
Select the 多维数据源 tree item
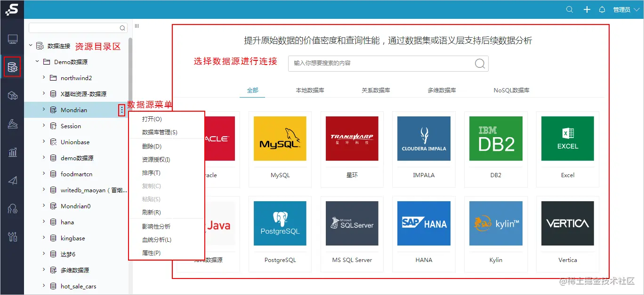(x=75, y=270)
